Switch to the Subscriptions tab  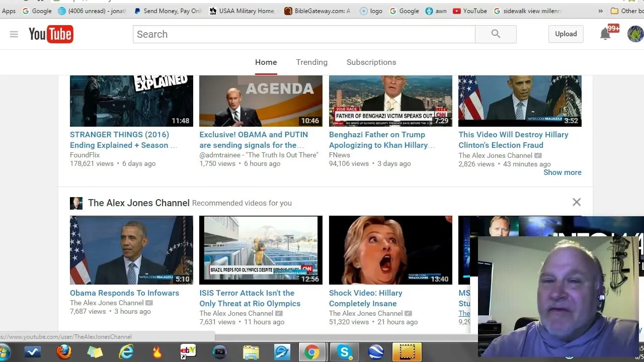pos(371,62)
